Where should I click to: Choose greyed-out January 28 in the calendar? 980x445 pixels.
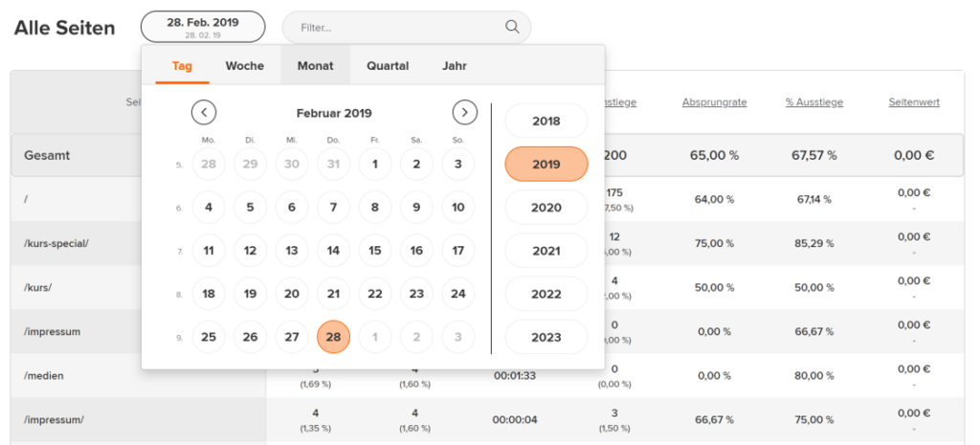[209, 165]
